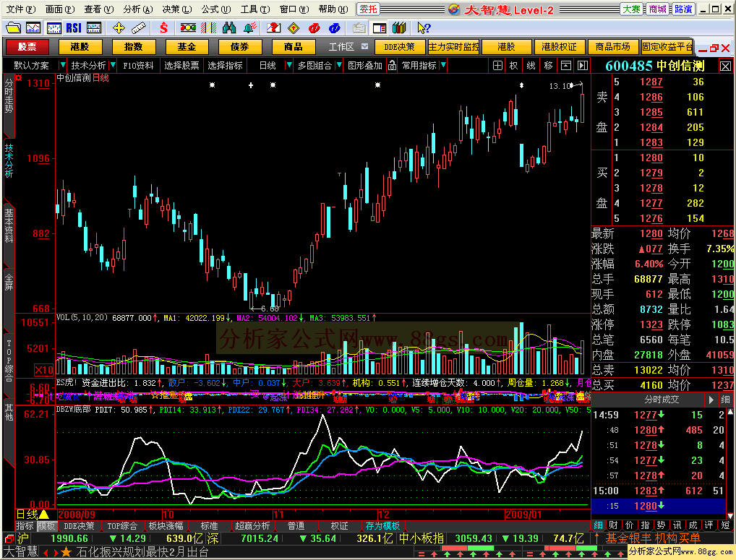This screenshot has width=736, height=560.
Task: Expand the 工作区 dropdown arrow
Action: coord(364,46)
